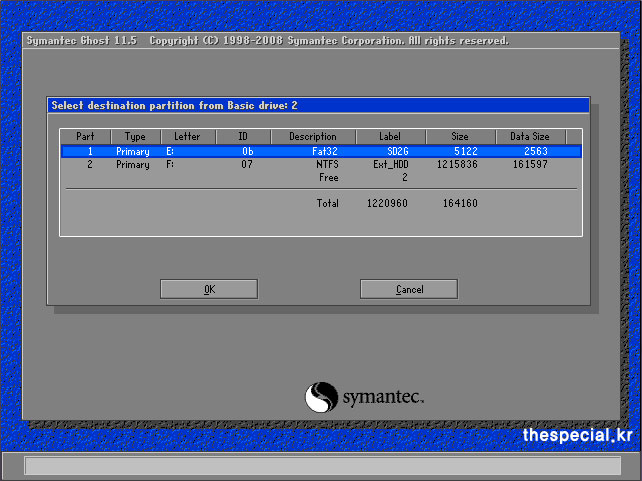Screen dimensions: 642x481
Task: Select partition row labeled SD2G
Action: [x=321, y=151]
